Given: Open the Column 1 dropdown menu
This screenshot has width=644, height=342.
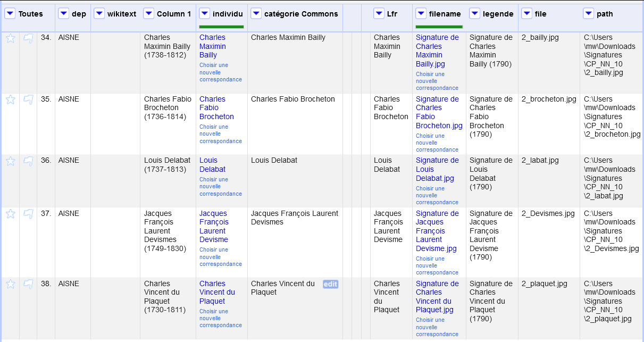Looking at the screenshot, I should coord(148,14).
